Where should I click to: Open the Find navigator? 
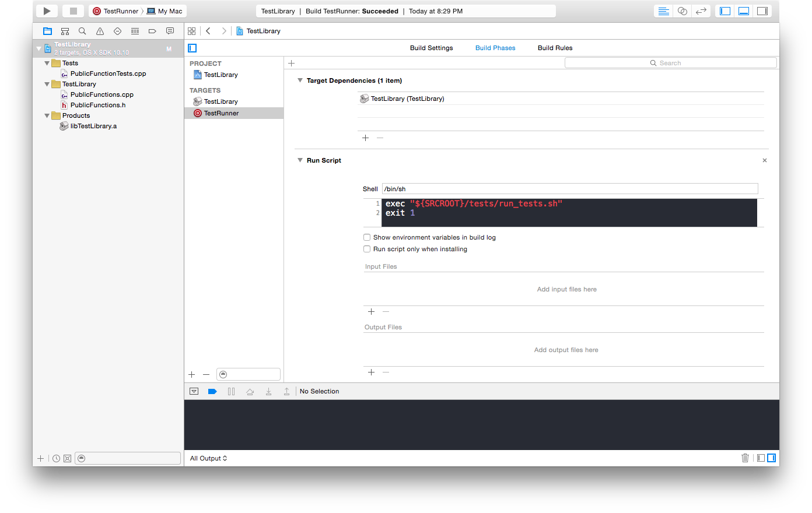(x=82, y=31)
